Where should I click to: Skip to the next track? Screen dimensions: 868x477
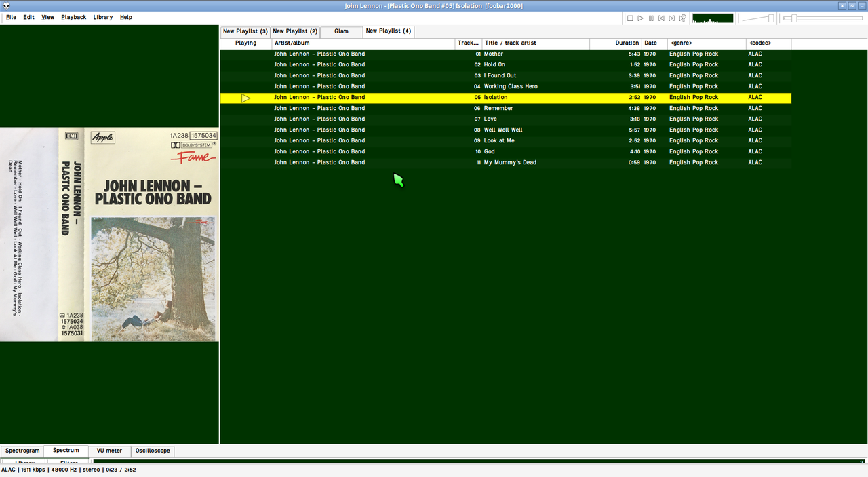(x=671, y=18)
